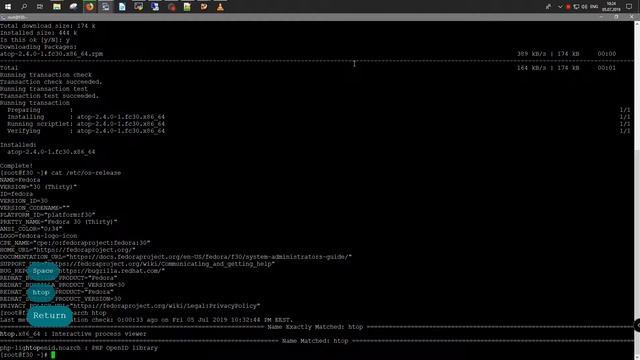
Task: Click the scrollbar down arrow in terminal
Action: [637, 356]
